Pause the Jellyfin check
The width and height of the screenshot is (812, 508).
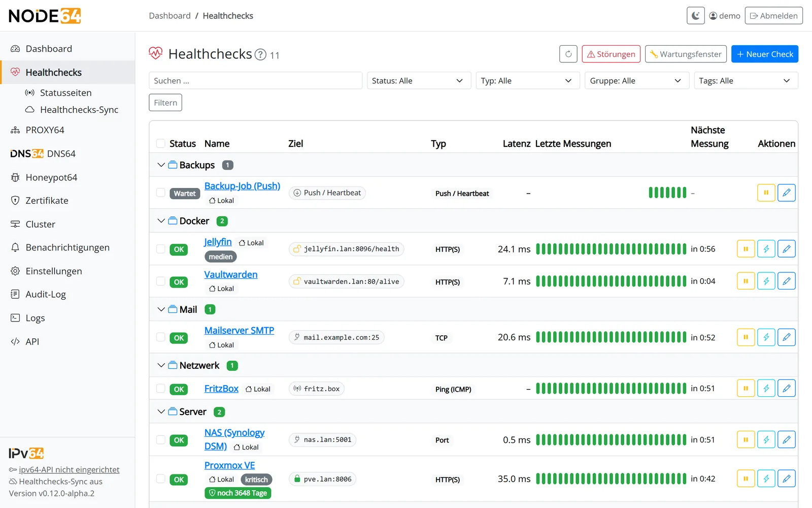click(x=746, y=249)
